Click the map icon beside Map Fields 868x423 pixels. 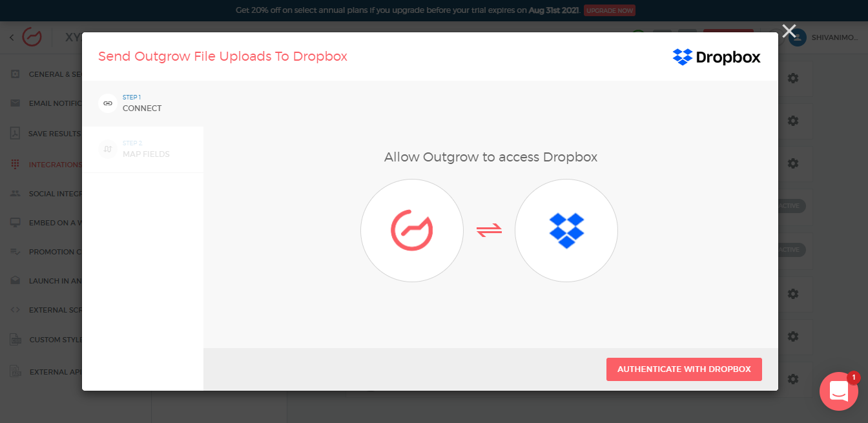point(108,149)
